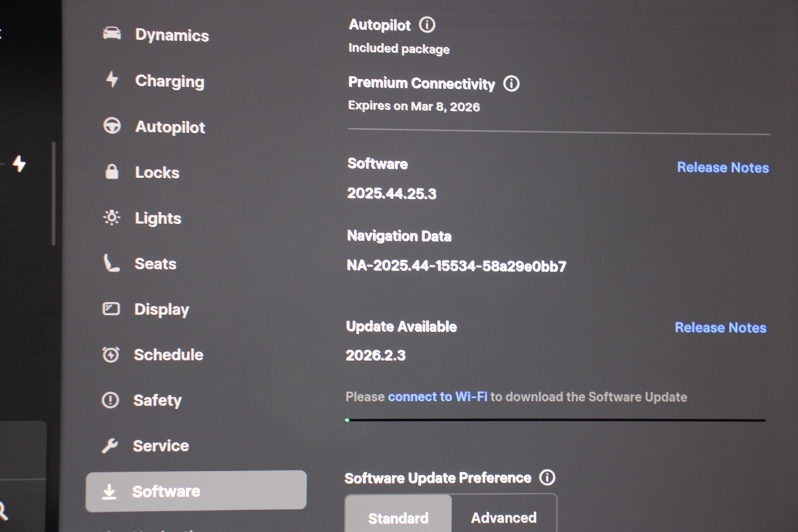
Task: Switch update preference to Advanced
Action: 503,517
